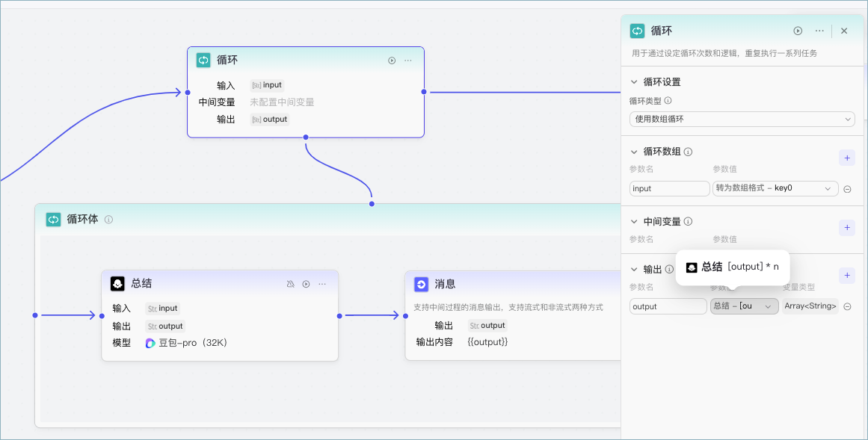Open the 转为数组格式 – key0 value dropdown
This screenshot has height=440, width=868.
775,188
